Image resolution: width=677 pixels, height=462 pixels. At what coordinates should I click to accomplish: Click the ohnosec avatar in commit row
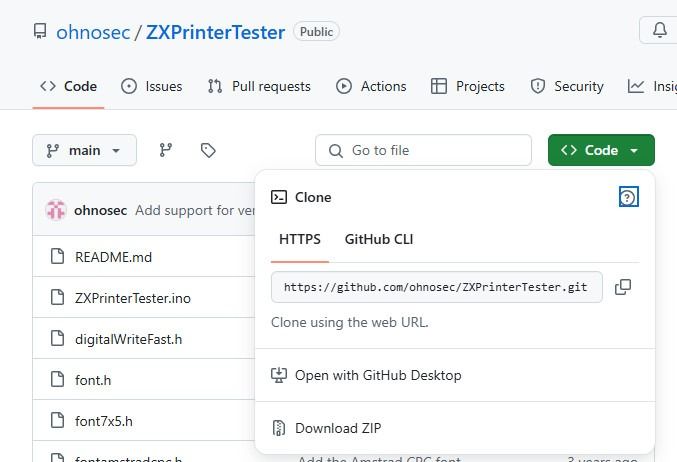pyautogui.click(x=56, y=210)
